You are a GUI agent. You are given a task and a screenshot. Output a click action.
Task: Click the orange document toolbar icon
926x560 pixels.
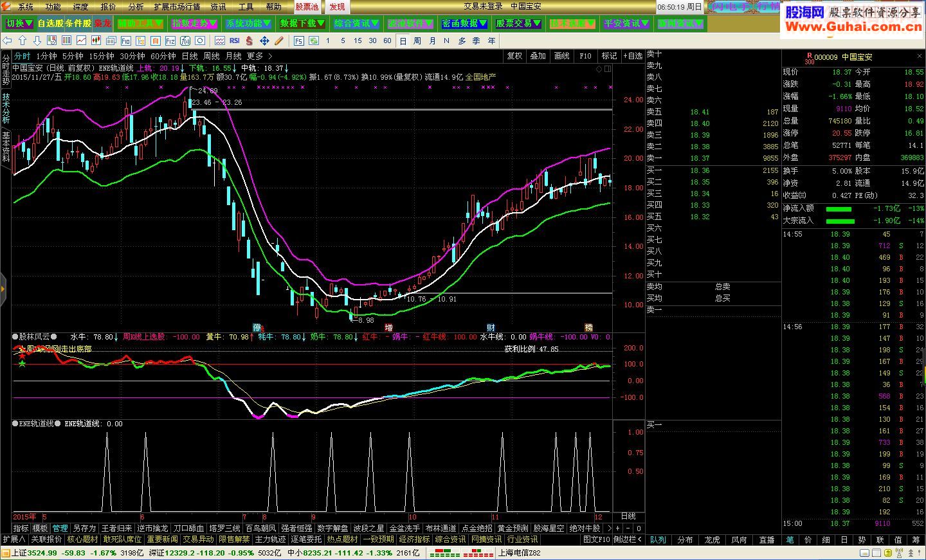tap(155, 41)
